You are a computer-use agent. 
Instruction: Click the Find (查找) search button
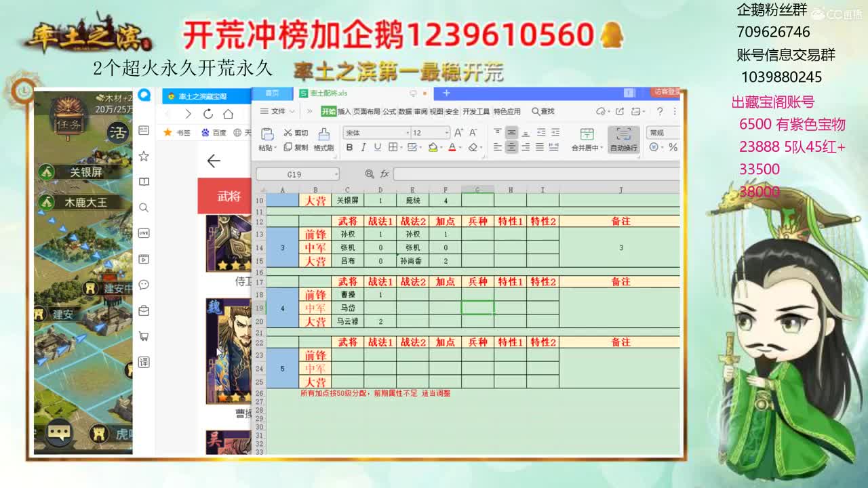point(543,111)
